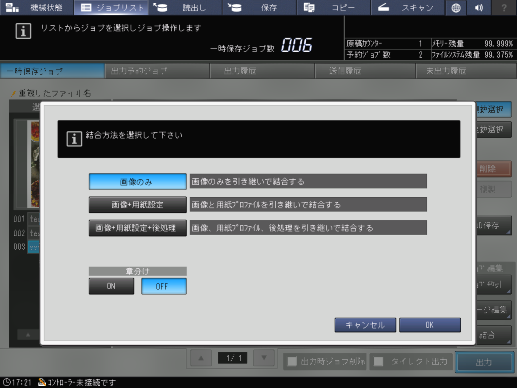517x388 pixels.
Task: Click the 結合 combine button behind dialog
Action: 494,335
